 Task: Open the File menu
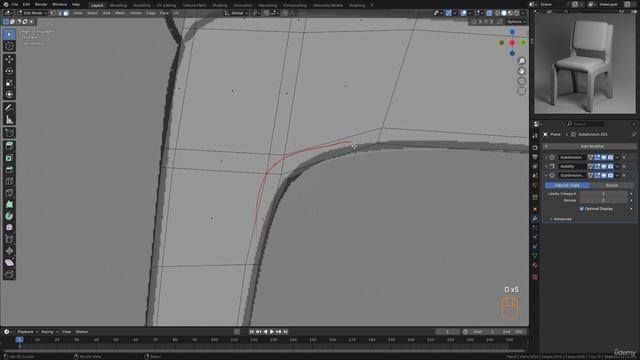click(x=15, y=4)
